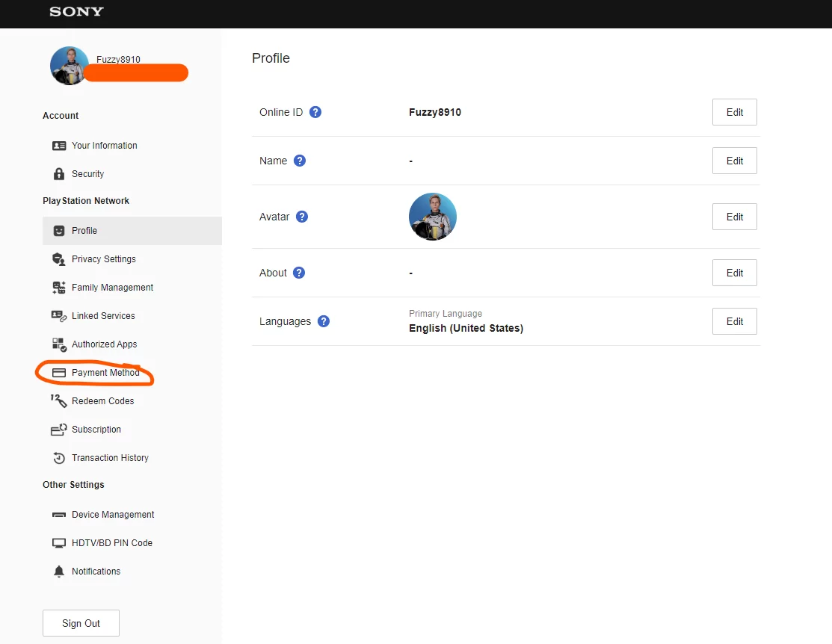
Task: Click the avatar image in Avatar row
Action: click(x=432, y=217)
